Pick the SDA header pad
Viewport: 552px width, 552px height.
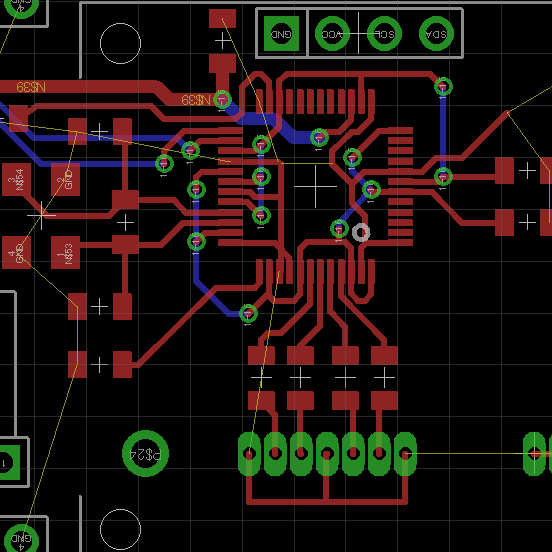pyautogui.click(x=436, y=34)
